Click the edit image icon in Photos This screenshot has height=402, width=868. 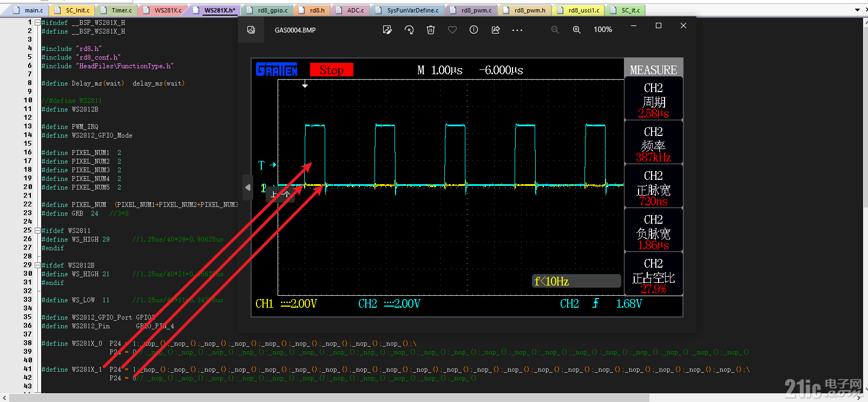pos(387,30)
